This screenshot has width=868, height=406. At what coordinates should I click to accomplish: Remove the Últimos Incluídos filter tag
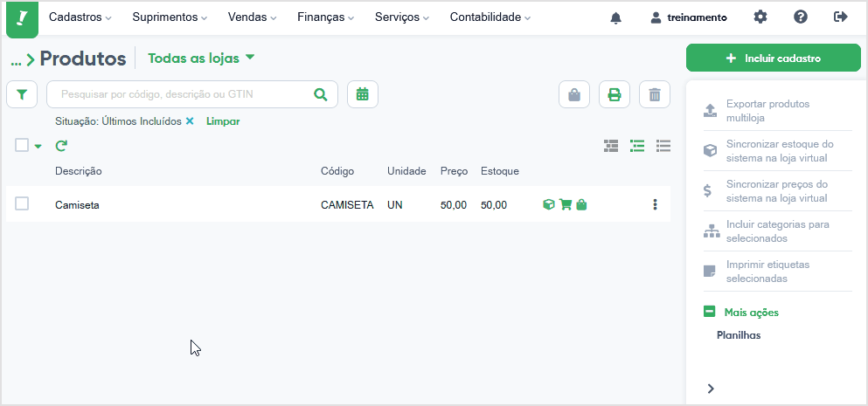[190, 121]
